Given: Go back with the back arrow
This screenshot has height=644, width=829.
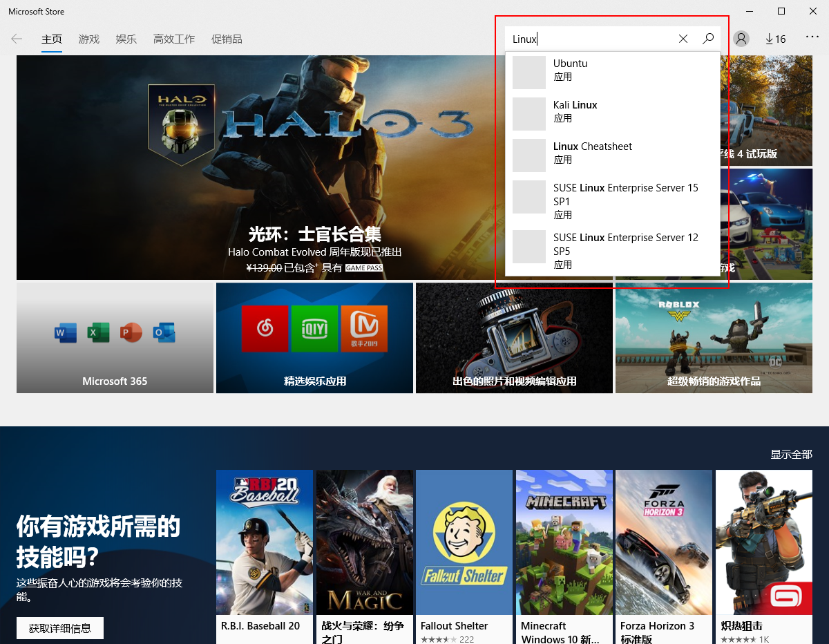Looking at the screenshot, I should click(17, 39).
